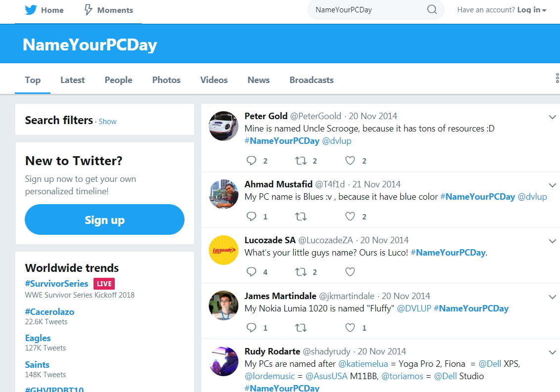Retweet Ahmad Mustafid's Blues tweet

click(x=301, y=217)
